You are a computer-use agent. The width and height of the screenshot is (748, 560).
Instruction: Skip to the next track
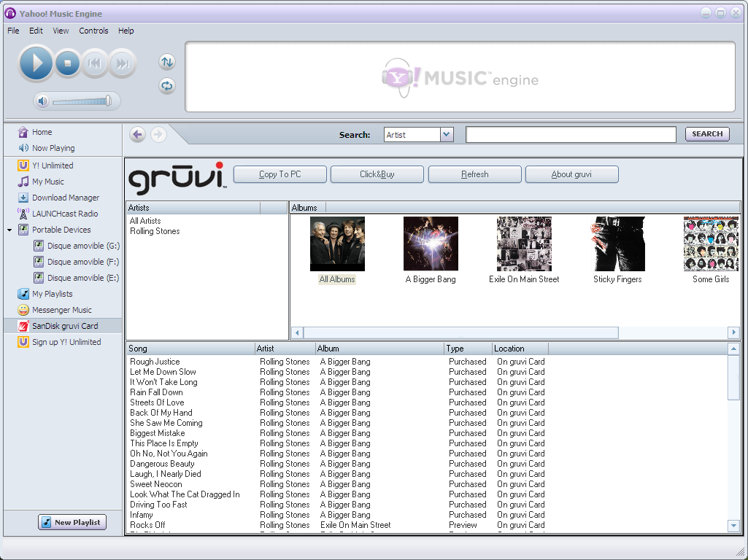click(123, 63)
